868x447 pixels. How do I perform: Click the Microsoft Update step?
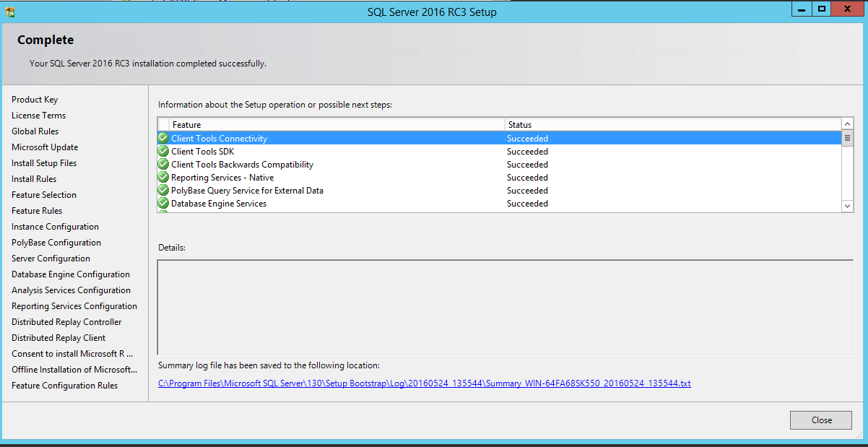click(x=45, y=147)
